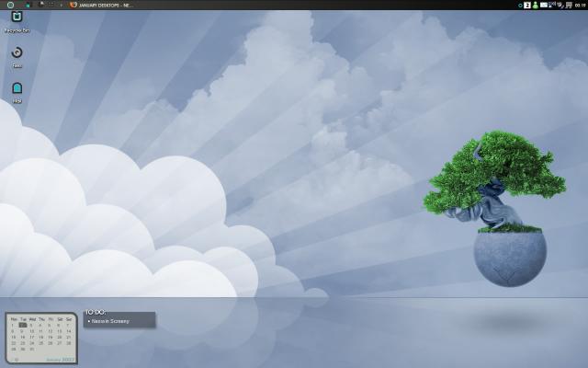Click the first bulleted to-do list item
The height and width of the screenshot is (368, 588).
point(108,321)
